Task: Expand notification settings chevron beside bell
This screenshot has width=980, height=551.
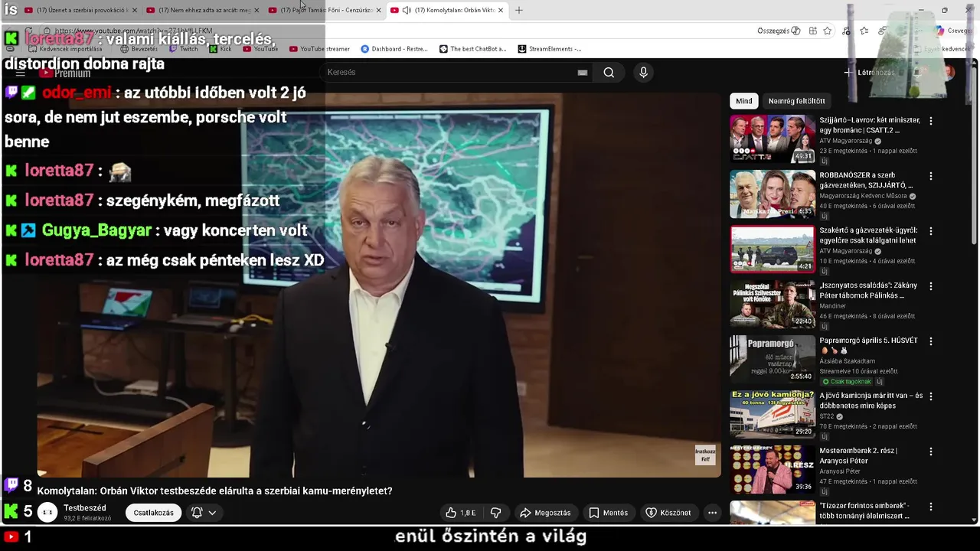Action: click(212, 513)
